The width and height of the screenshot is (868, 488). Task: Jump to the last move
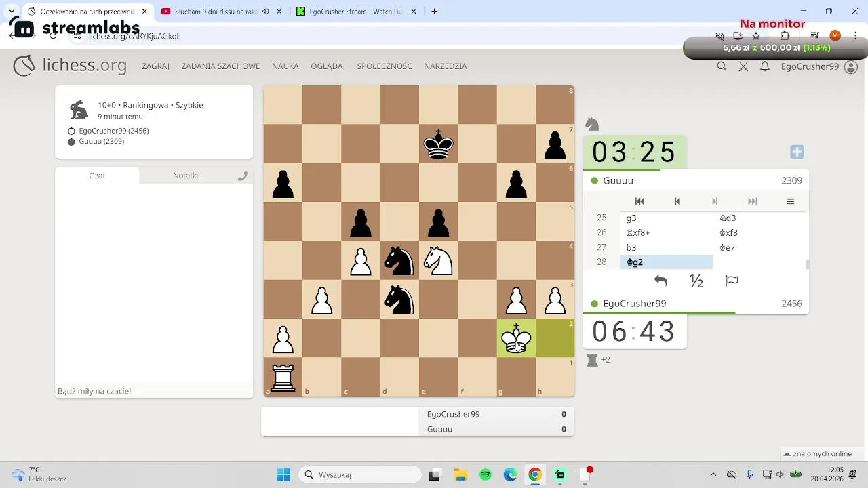tap(752, 201)
